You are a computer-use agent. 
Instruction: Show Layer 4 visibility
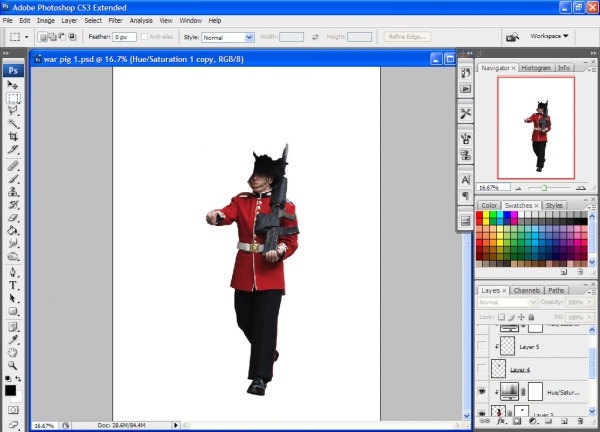coord(482,369)
